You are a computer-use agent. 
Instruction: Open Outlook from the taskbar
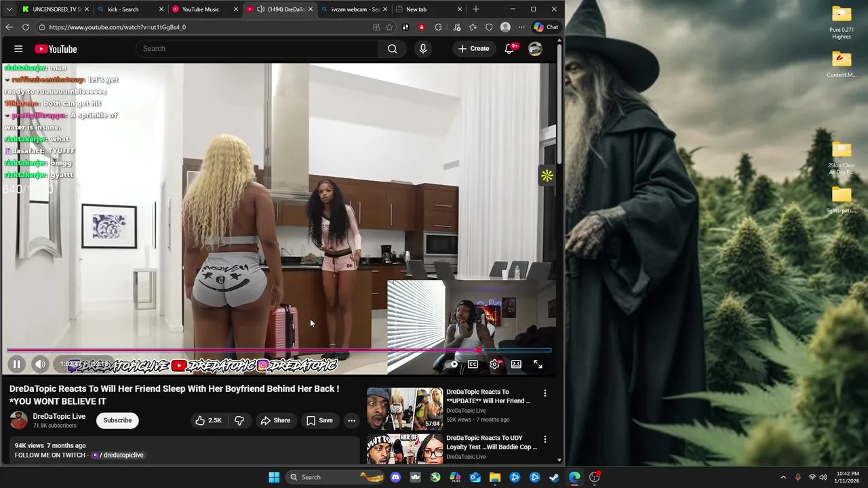pyautogui.click(x=475, y=477)
